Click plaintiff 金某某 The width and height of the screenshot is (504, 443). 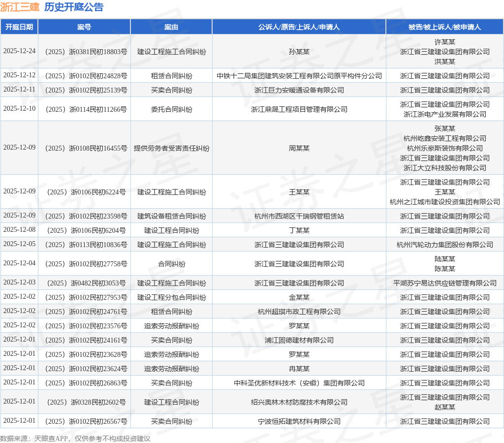pyautogui.click(x=299, y=297)
